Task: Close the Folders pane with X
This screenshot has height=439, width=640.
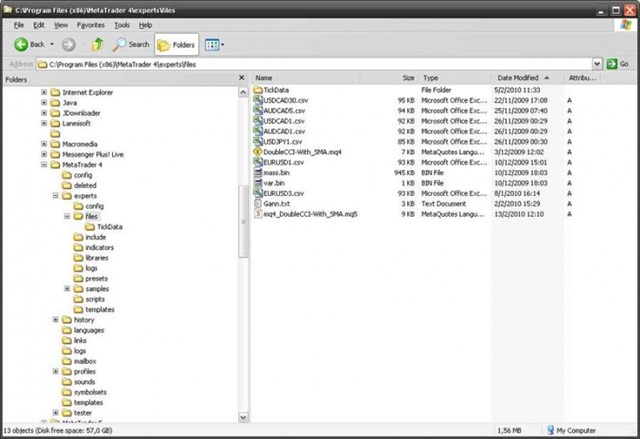Action: 241,78
